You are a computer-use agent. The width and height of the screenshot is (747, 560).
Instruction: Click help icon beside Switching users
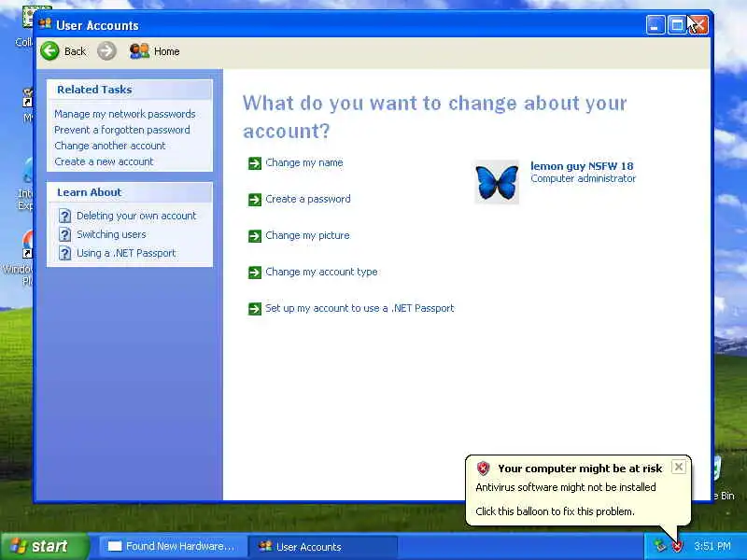(x=64, y=234)
